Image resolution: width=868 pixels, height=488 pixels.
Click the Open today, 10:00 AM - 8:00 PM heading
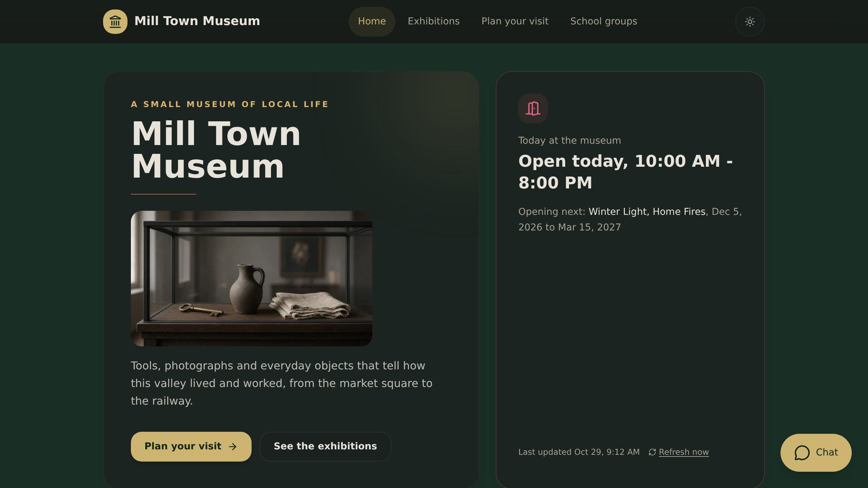pos(625,172)
